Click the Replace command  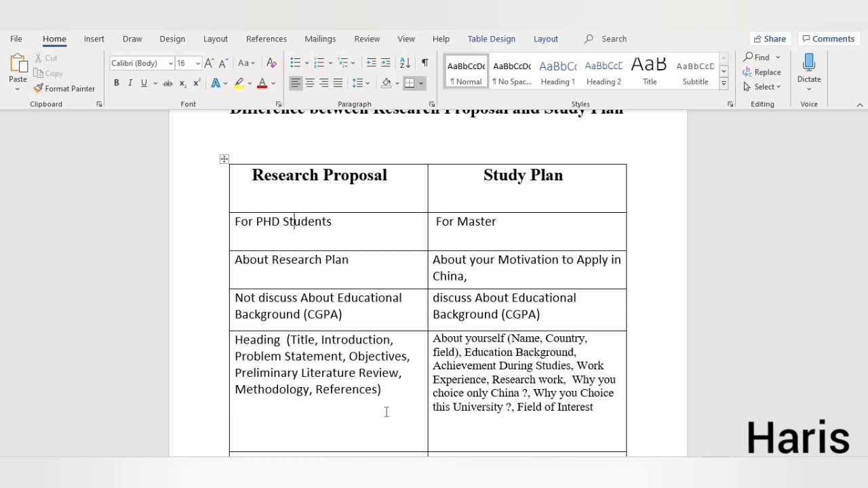pos(762,73)
